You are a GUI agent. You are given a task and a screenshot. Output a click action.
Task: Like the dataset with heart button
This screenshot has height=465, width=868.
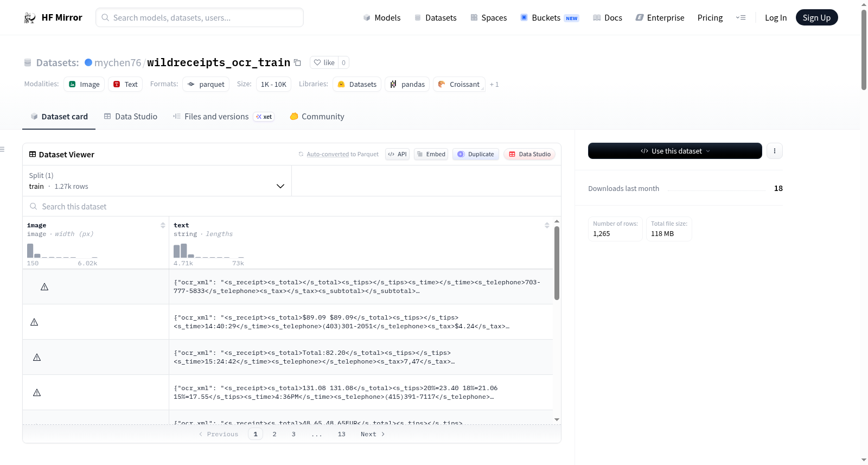click(324, 62)
